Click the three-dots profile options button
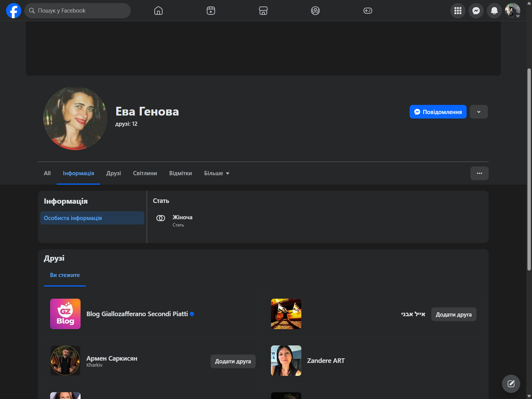Screen dimensions: 532x399 (x=480, y=173)
